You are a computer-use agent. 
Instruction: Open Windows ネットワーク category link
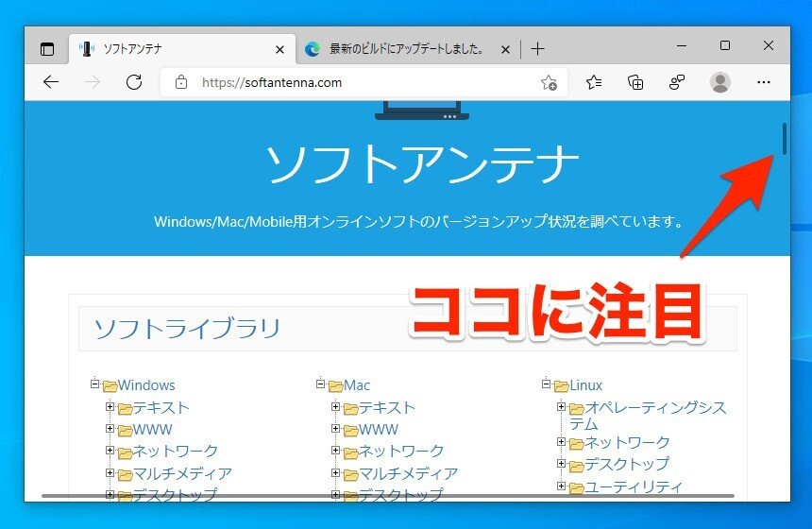176,452
